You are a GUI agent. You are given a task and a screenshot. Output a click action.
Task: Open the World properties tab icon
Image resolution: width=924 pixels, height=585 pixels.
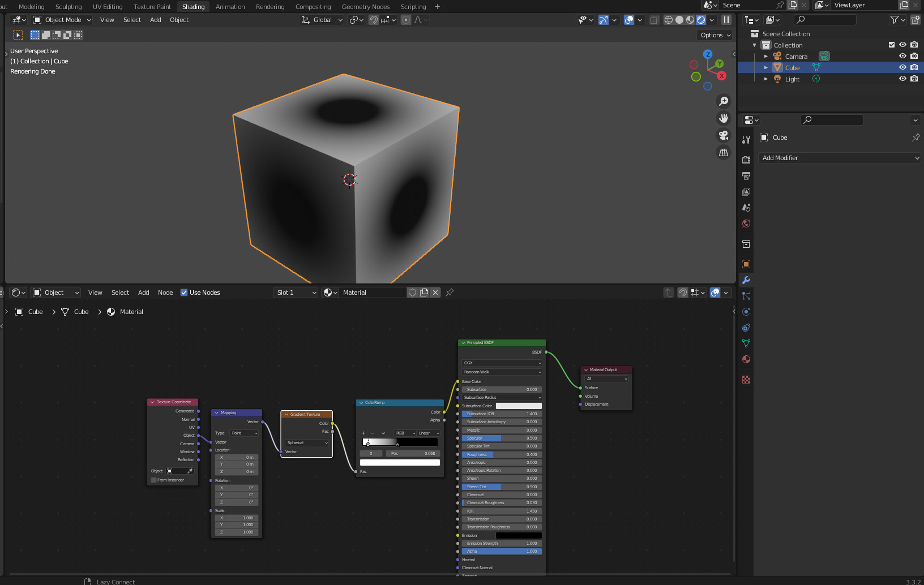[746, 223]
